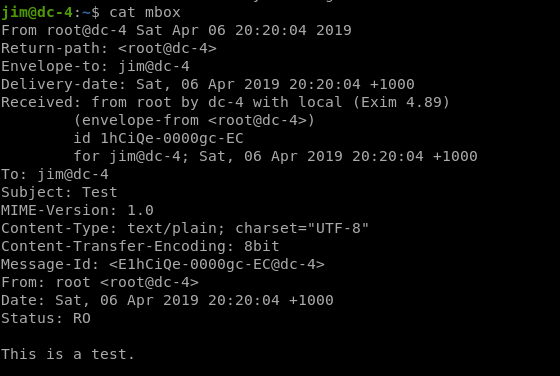Click the 'Date: Sat, 06 Apr' header line
Image resolution: width=560 pixels, height=376 pixels.
pyautogui.click(x=167, y=300)
